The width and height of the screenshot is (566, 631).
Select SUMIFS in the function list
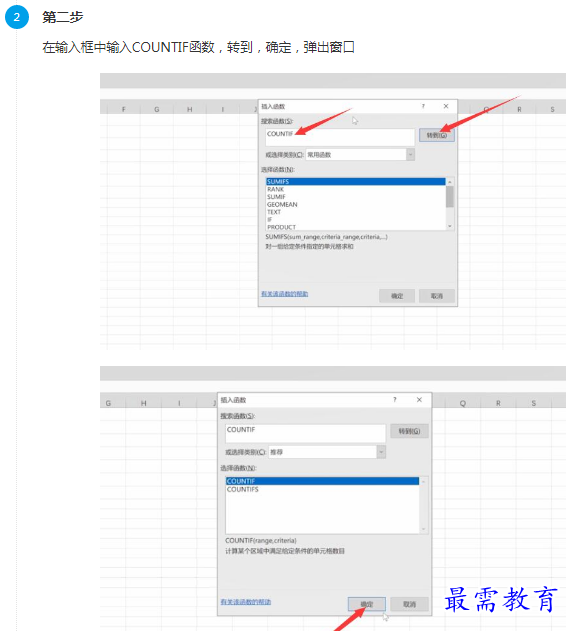tap(355, 181)
